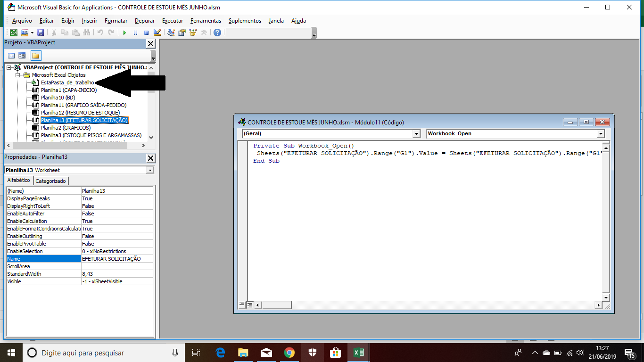
Task: Collapse the Microsoft Excel Objetos folder
Action: tap(18, 75)
